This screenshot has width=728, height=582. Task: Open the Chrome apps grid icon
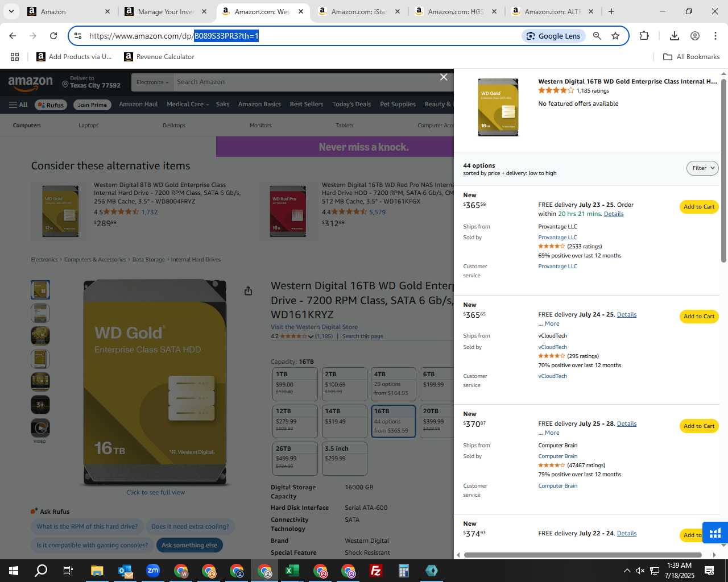click(x=15, y=57)
